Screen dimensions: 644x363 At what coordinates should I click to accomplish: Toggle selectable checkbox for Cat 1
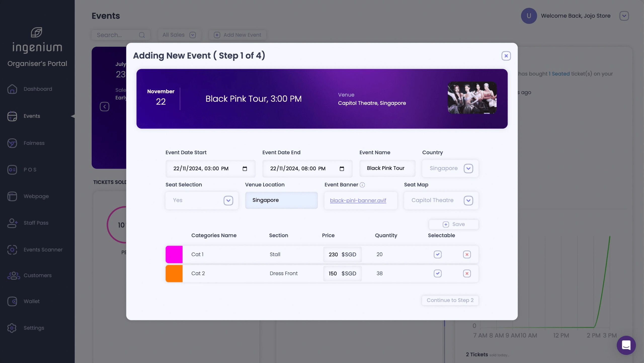[437, 254]
